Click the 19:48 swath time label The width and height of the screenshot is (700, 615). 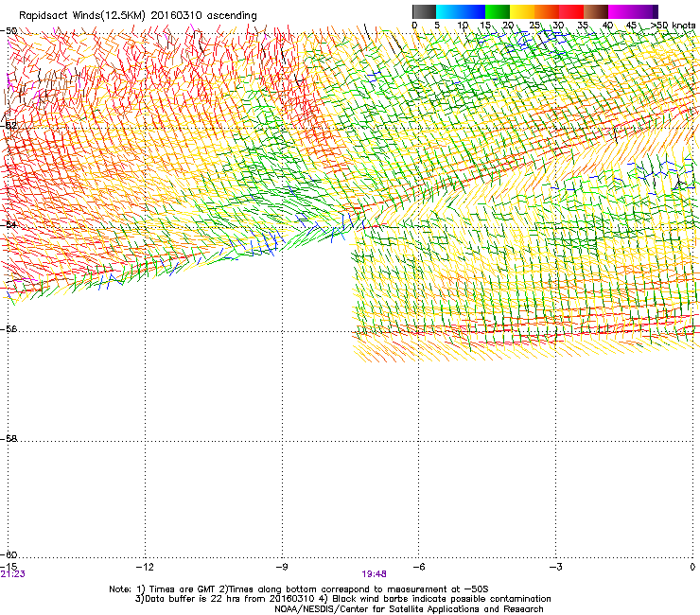click(x=374, y=574)
